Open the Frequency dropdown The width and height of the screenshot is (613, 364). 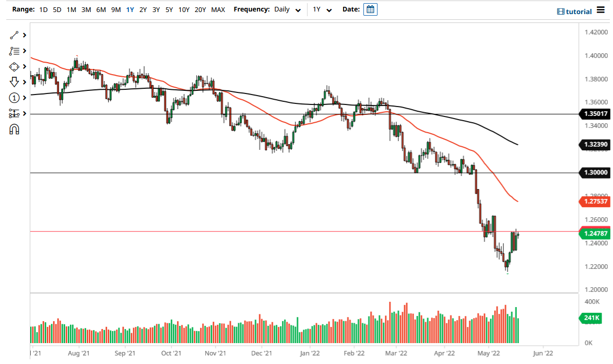[287, 9]
